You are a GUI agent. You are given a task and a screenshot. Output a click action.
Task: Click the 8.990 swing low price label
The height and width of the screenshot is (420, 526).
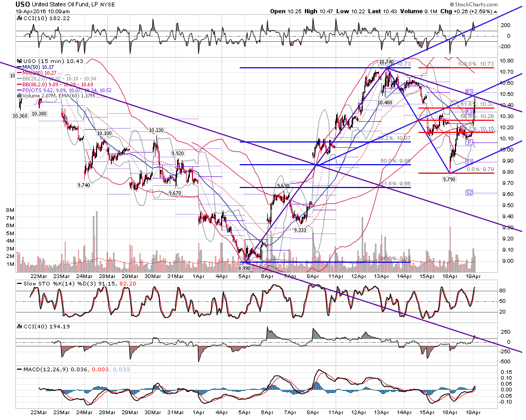pos(244,268)
